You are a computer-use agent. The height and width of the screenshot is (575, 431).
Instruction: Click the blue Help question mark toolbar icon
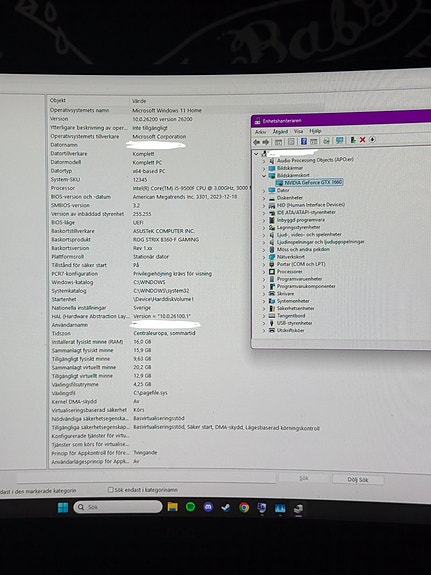click(x=304, y=141)
